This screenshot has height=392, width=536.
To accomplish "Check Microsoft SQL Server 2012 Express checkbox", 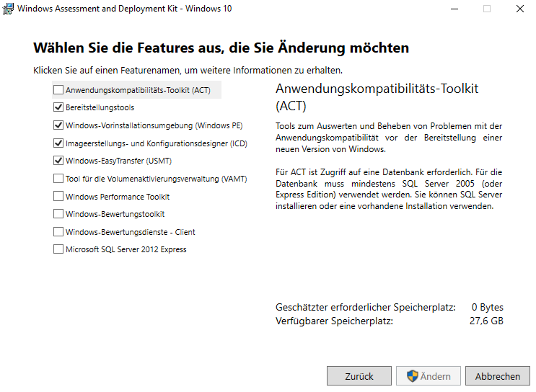I will pos(58,249).
